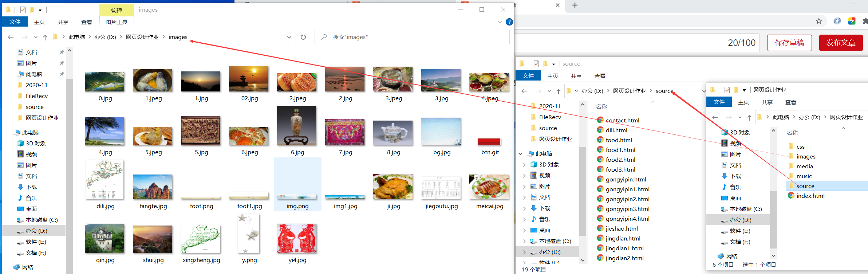Screen dimensions: 868x274
Task: Expand 3D 对象 in source window tree
Action: coord(524,165)
